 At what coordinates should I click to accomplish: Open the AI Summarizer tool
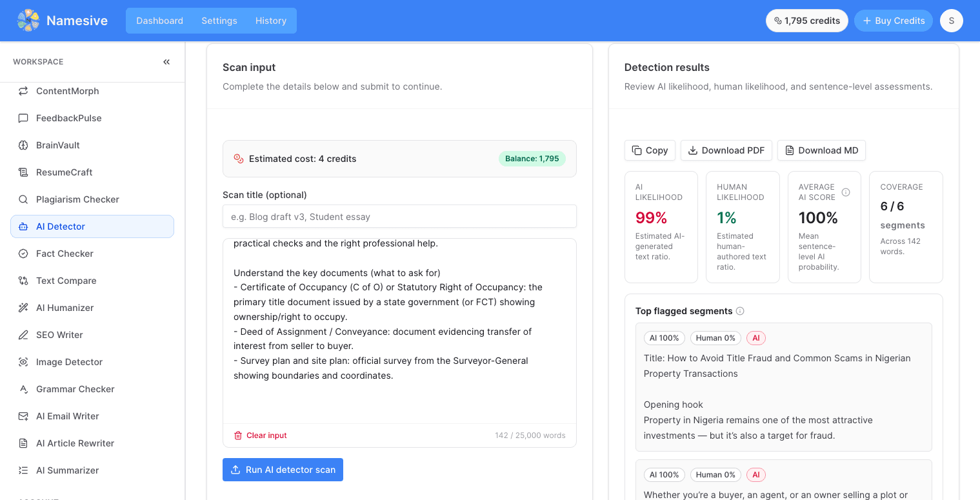(x=92, y=470)
